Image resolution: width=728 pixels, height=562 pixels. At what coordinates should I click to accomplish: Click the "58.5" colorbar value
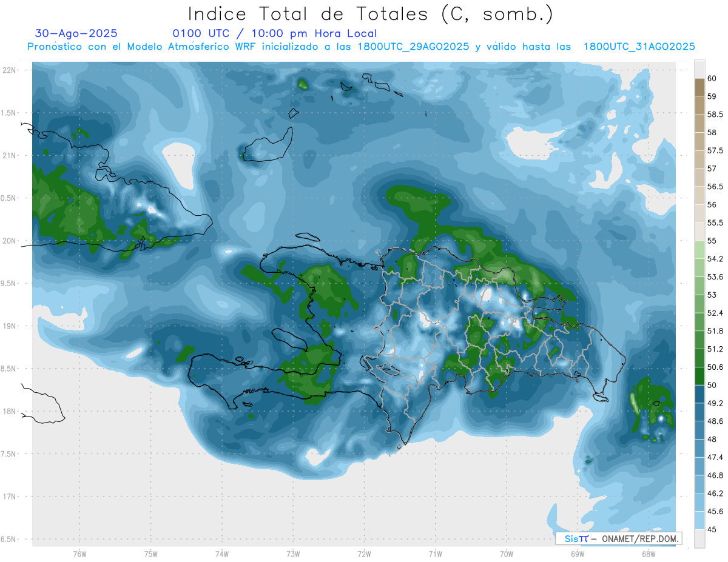715,114
